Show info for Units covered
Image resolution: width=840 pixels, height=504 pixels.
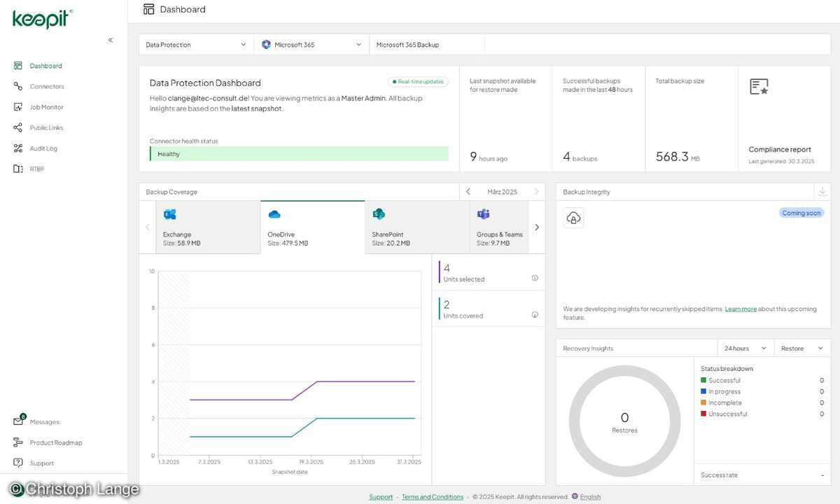tap(535, 314)
